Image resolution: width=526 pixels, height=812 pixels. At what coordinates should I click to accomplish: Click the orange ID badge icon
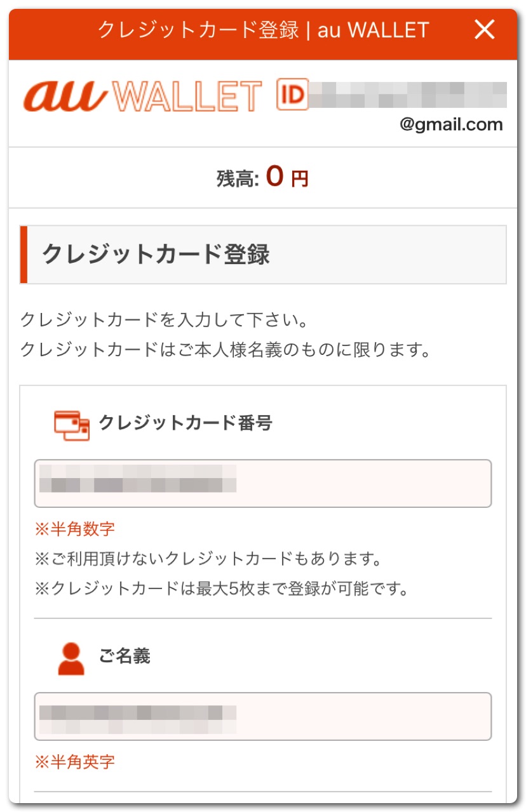[x=292, y=95]
